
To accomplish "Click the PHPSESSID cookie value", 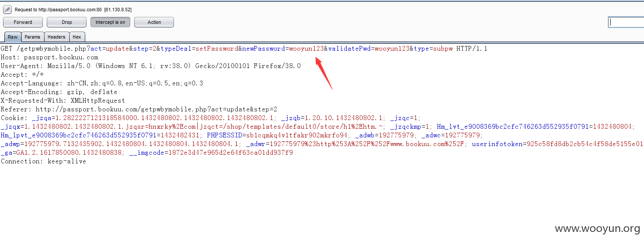I will pyautogui.click(x=297, y=135).
